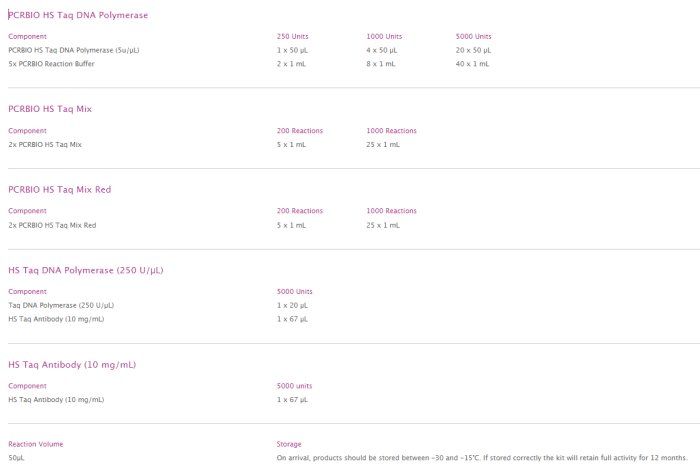Click the Taq DNA Polymerase (250 U/µL) component row
This screenshot has height=474, width=700.
click(x=61, y=305)
